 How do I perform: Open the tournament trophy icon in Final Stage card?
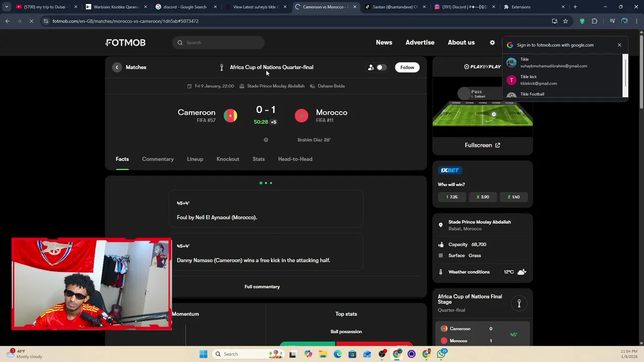coord(519,303)
